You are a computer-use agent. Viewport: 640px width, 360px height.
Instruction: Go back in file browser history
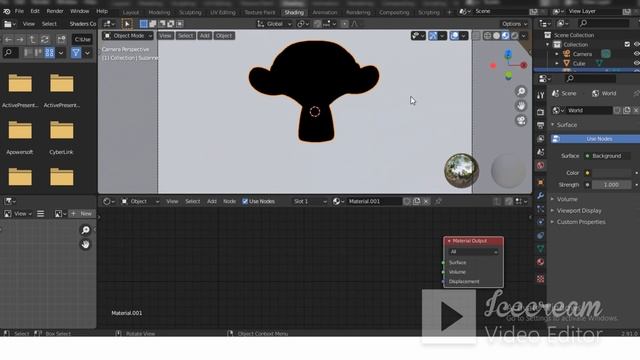click(8, 40)
